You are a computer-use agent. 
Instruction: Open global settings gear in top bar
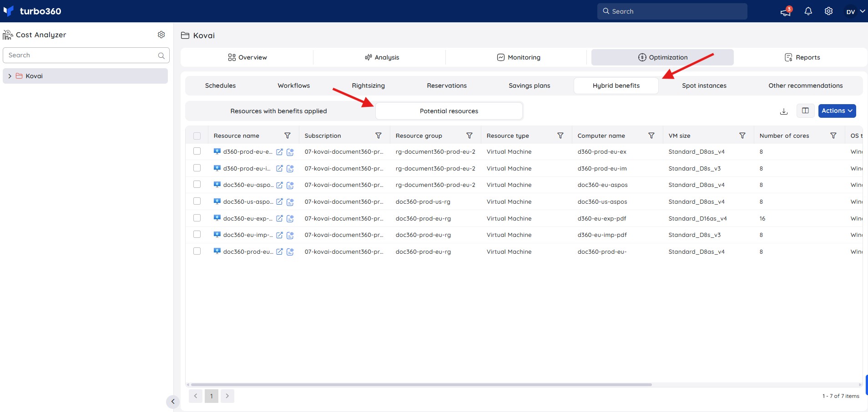[x=828, y=11]
